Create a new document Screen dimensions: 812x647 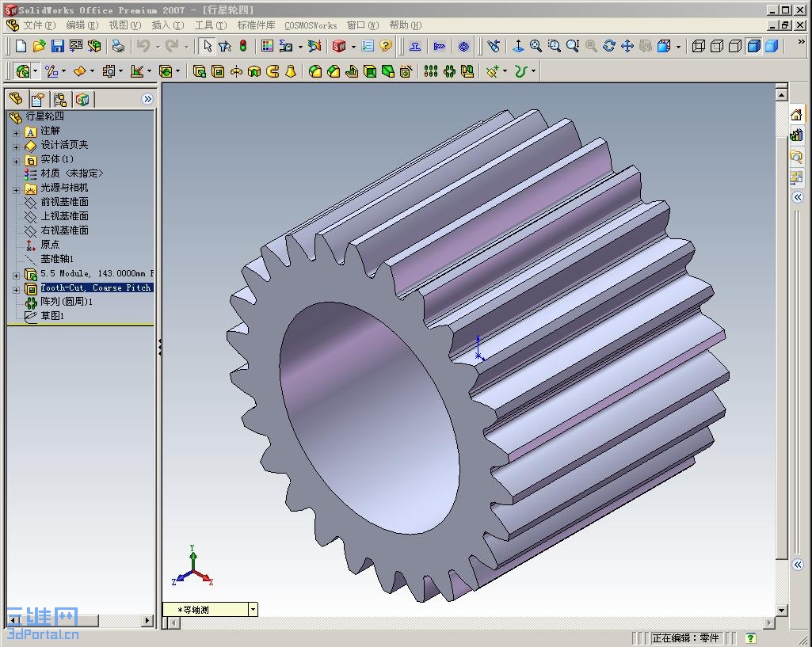[21, 46]
